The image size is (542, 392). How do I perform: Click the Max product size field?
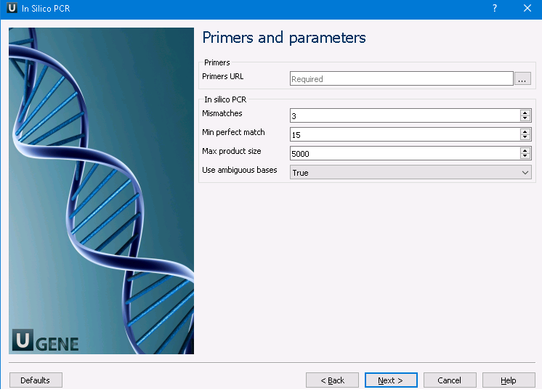coord(404,153)
